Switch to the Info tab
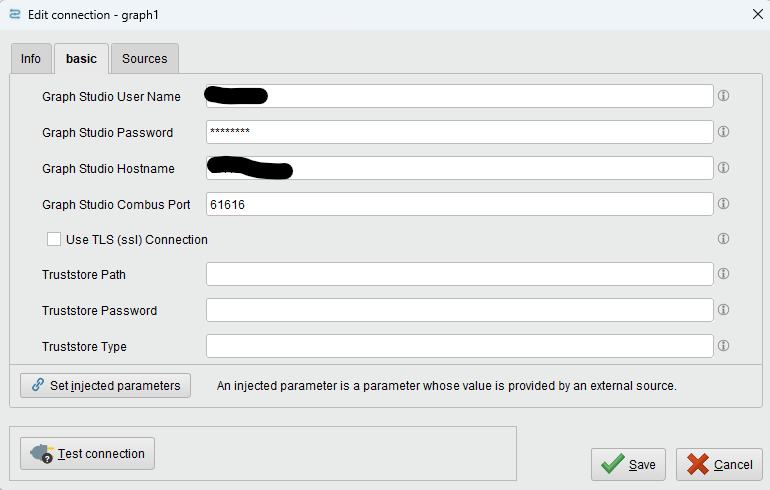Image resolution: width=770 pixels, height=490 pixels. tap(31, 59)
